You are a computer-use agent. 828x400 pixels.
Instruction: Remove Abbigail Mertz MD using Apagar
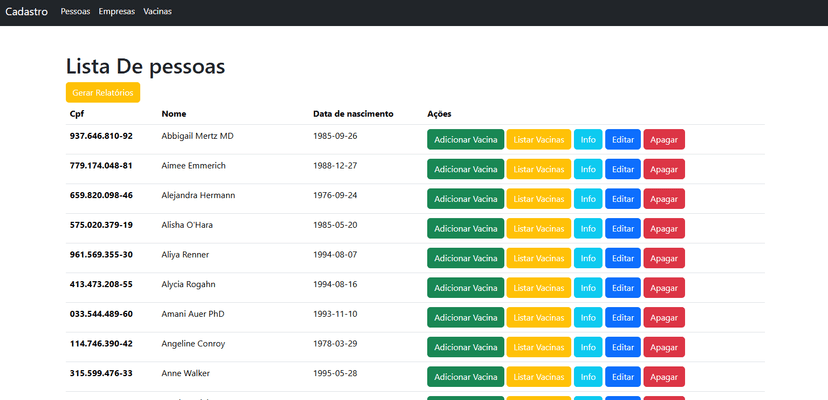664,140
